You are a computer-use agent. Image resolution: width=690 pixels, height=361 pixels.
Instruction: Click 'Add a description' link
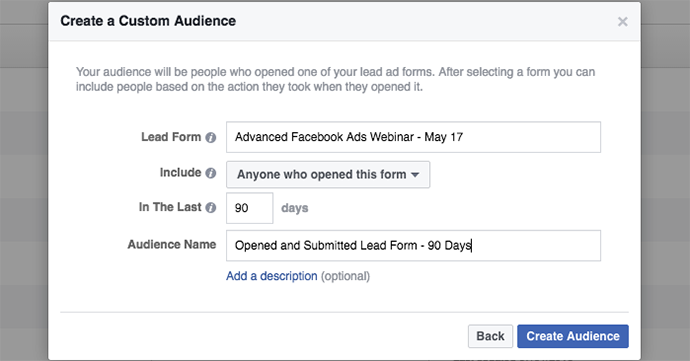(272, 276)
